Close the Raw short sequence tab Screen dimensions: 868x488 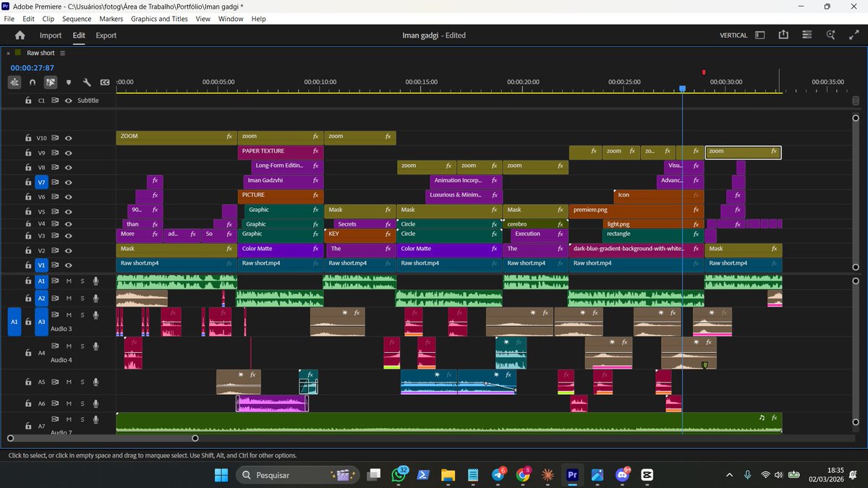(7, 53)
